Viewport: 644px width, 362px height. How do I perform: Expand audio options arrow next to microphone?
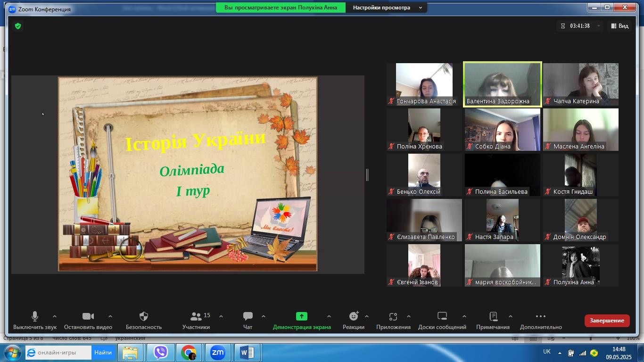[x=55, y=317]
